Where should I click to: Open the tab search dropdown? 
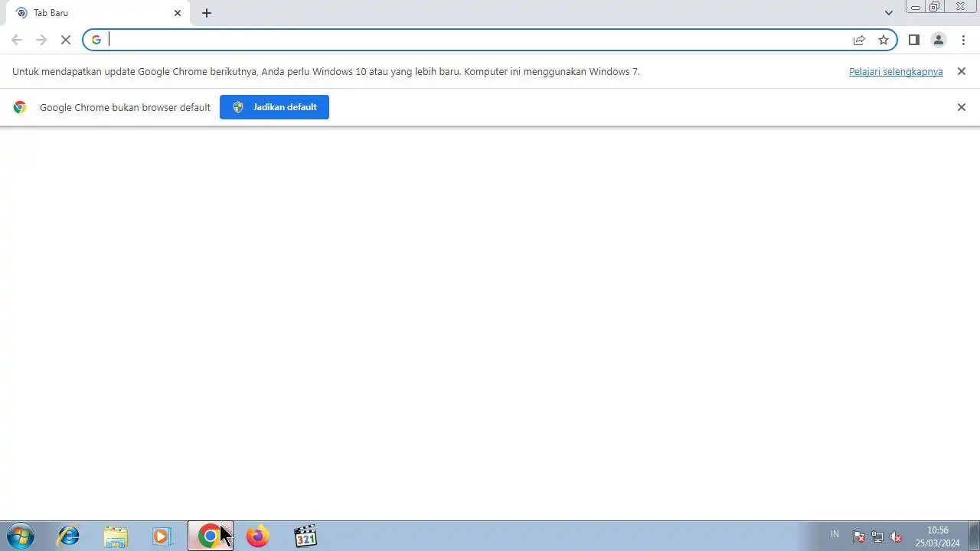tap(888, 13)
